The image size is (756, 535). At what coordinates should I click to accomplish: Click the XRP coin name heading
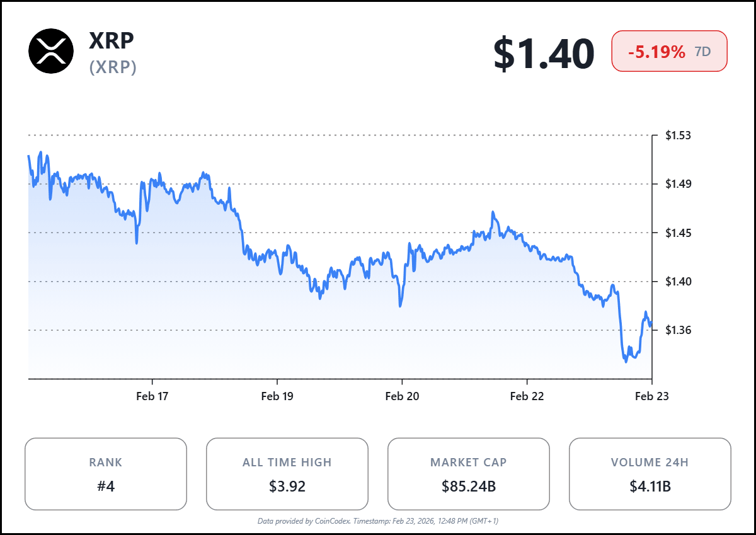tap(112, 40)
